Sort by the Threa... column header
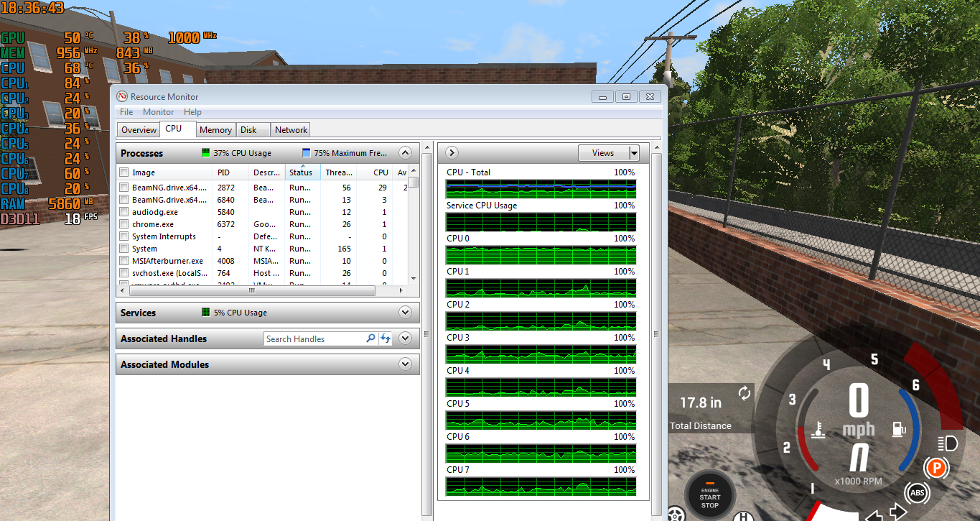Viewport: 980px width, 521px height. pos(339,172)
